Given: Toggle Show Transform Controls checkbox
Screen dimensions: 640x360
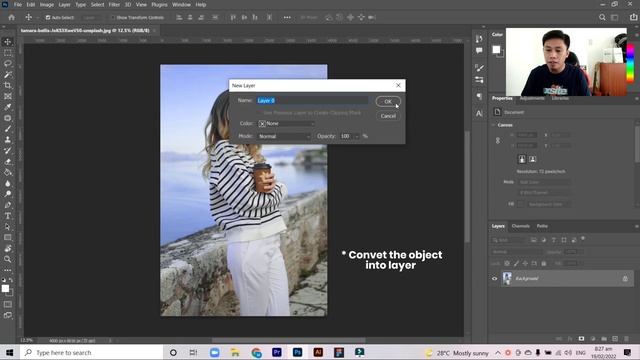Looking at the screenshot, I should coord(113,18).
